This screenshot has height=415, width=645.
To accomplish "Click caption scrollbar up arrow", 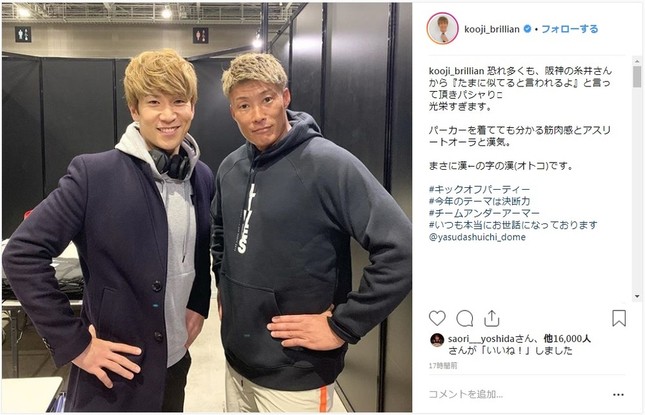I will tap(637, 61).
